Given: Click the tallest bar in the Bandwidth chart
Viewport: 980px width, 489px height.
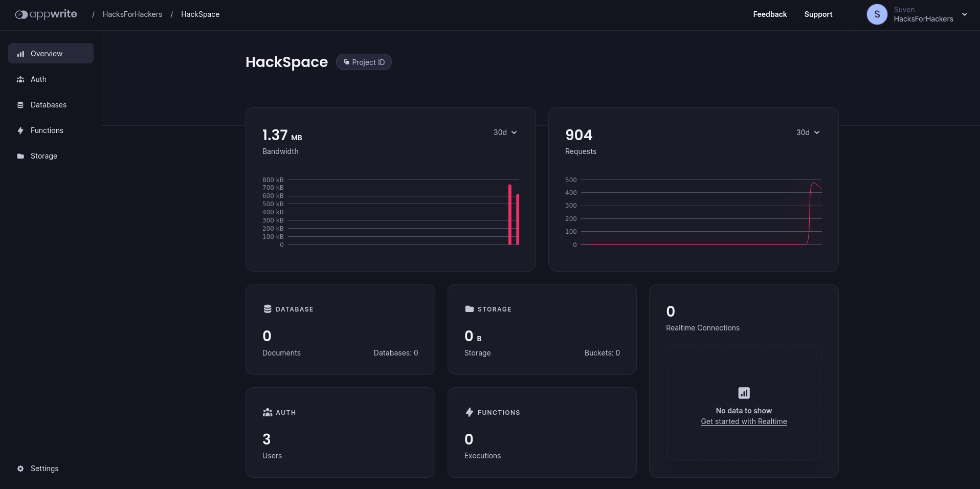Looking at the screenshot, I should click(510, 214).
